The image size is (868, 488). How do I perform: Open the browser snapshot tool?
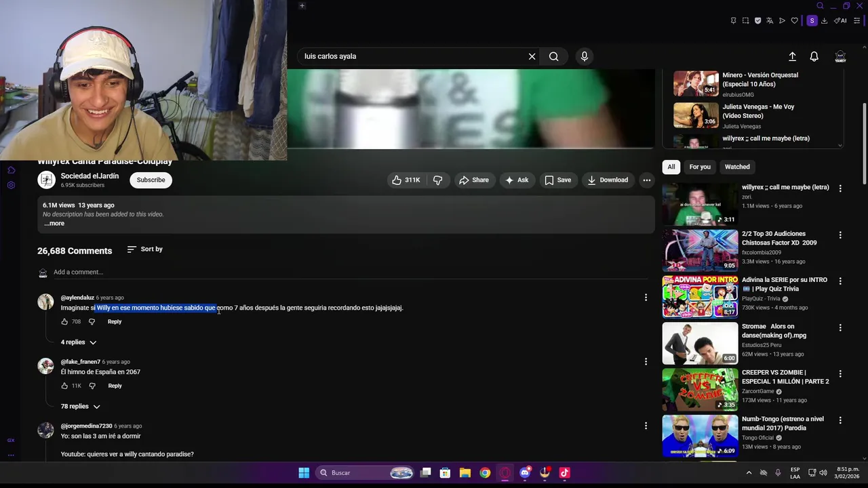pos(745,21)
